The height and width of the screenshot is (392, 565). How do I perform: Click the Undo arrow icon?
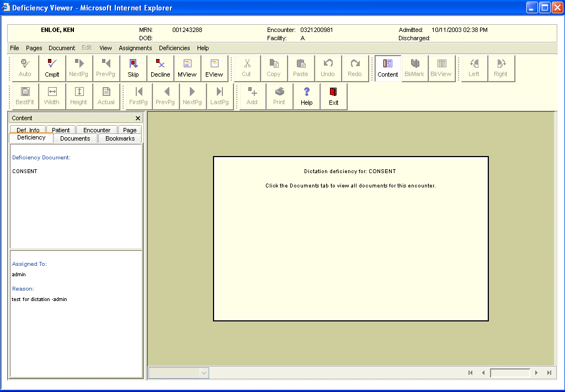tap(328, 68)
